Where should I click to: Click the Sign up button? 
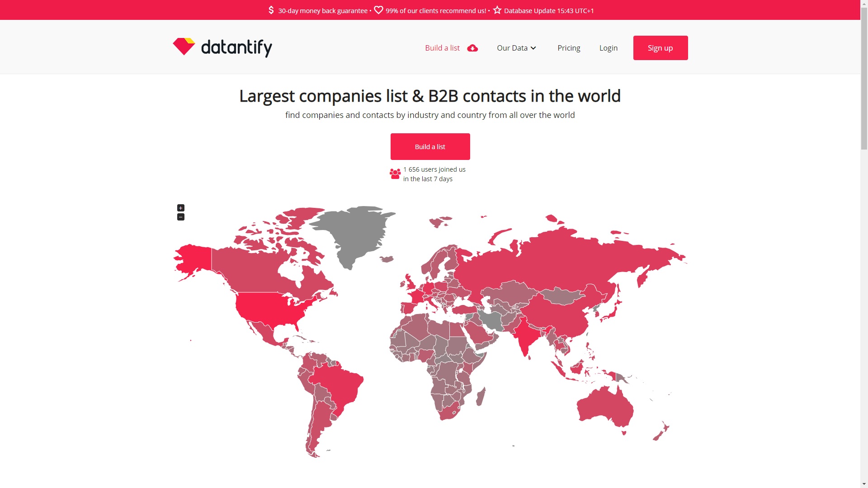pos(660,47)
